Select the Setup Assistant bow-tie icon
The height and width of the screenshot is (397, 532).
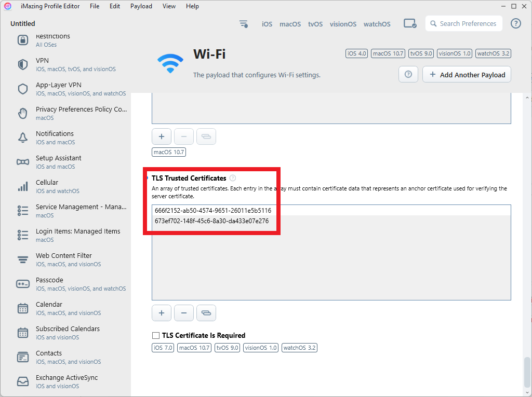[23, 162]
